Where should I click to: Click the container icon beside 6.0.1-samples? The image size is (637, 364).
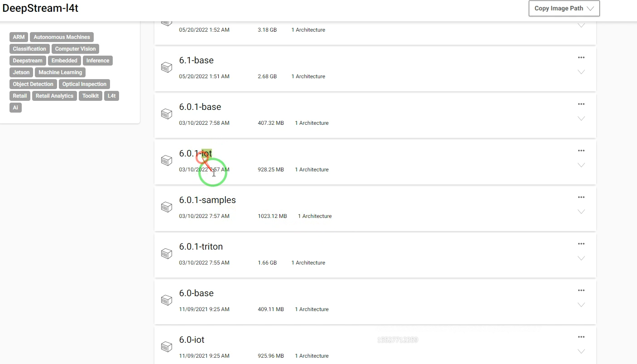[x=167, y=207]
